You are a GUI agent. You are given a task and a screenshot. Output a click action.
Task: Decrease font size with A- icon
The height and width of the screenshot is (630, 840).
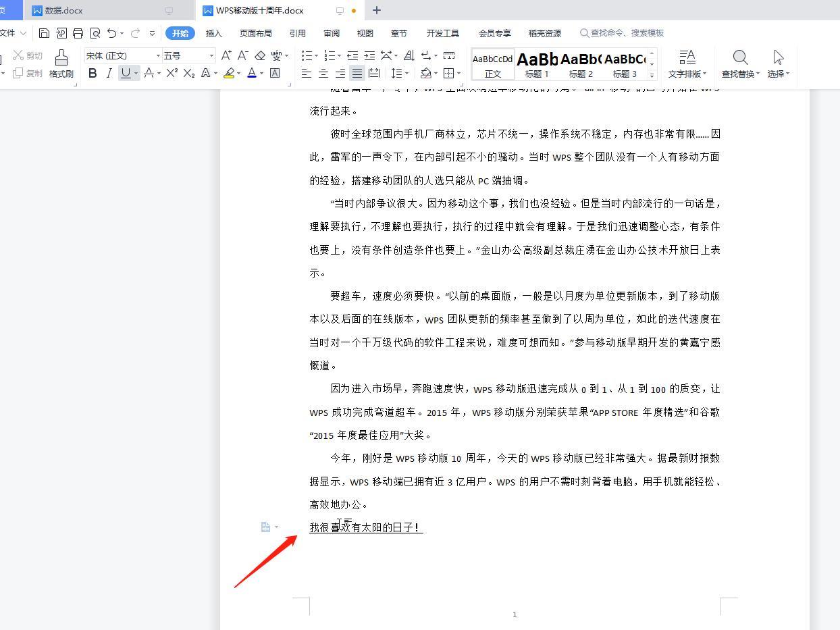tap(243, 55)
